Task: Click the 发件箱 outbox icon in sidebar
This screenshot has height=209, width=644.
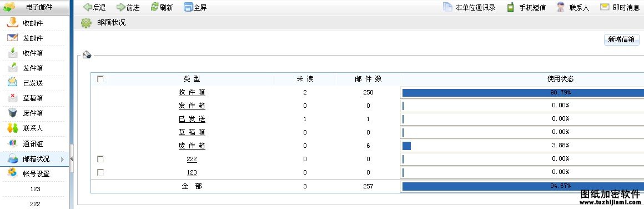Action: 13,67
